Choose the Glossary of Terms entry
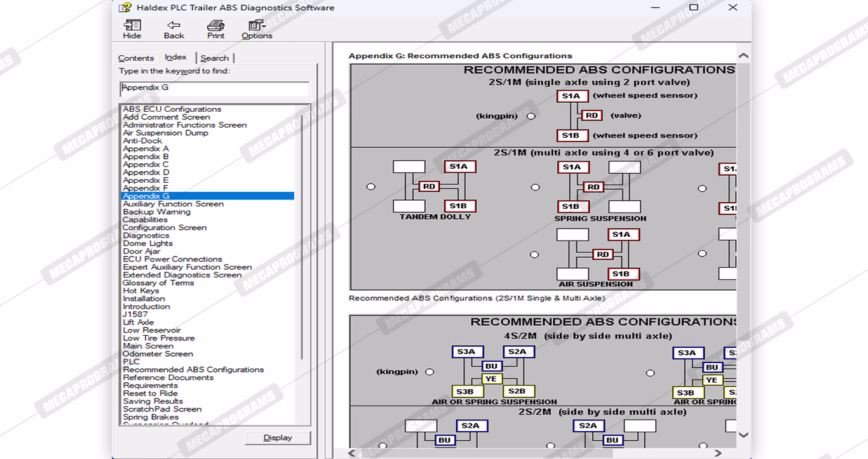Screen dimensions: 868x459 [x=158, y=283]
